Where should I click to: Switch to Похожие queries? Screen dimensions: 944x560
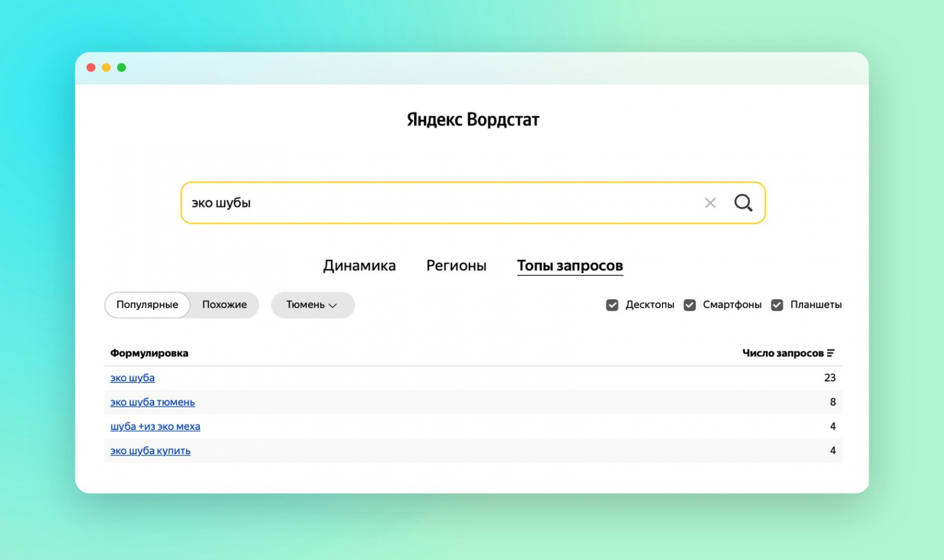pyautogui.click(x=224, y=305)
